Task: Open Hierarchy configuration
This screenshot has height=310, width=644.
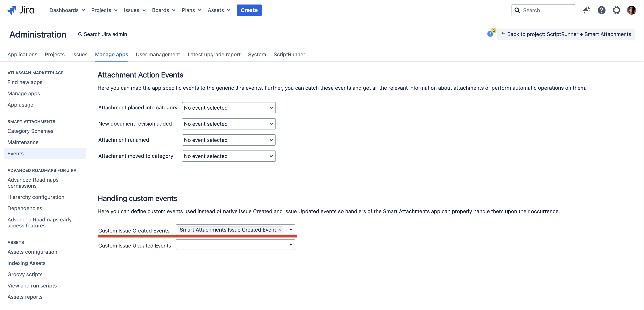Action: [x=36, y=197]
